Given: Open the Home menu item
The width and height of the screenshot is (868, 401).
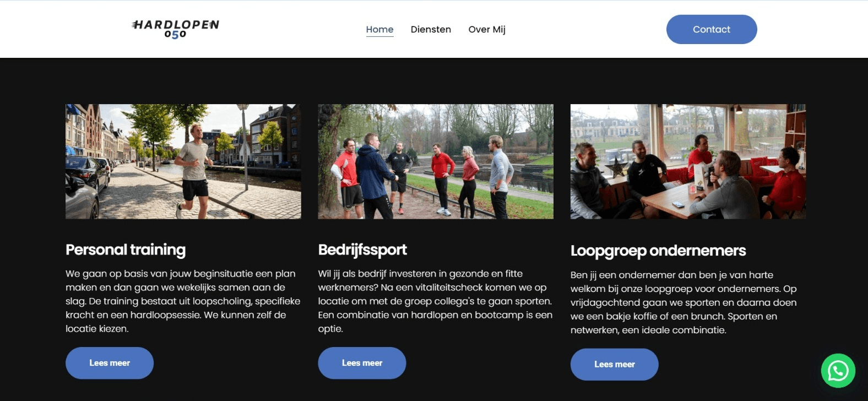Looking at the screenshot, I should [x=379, y=29].
